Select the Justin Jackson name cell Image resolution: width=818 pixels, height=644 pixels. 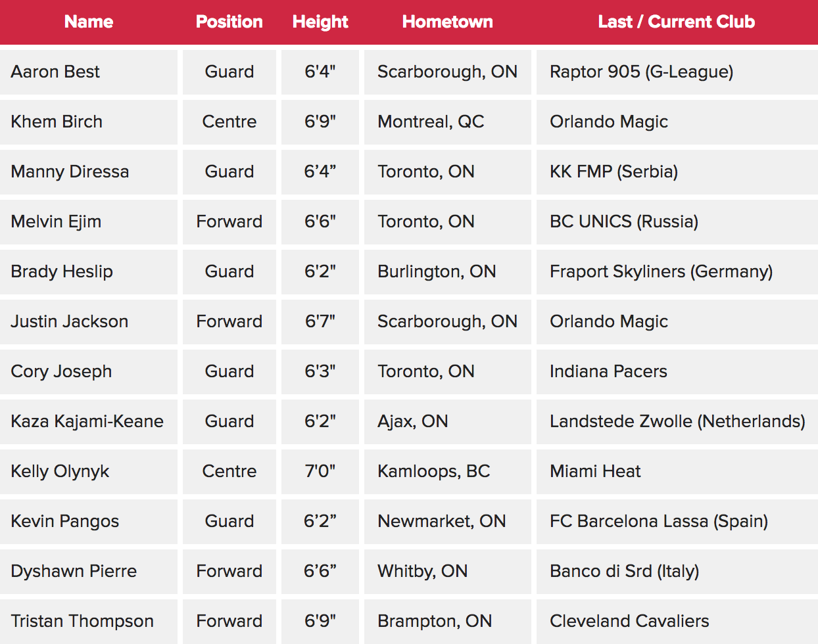(89, 322)
